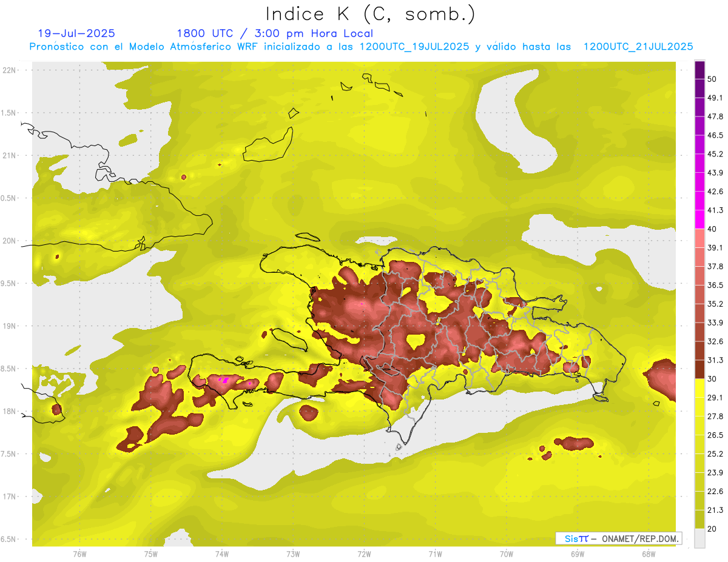
Task: Click the '22N' latitude label
Action: click(9, 70)
